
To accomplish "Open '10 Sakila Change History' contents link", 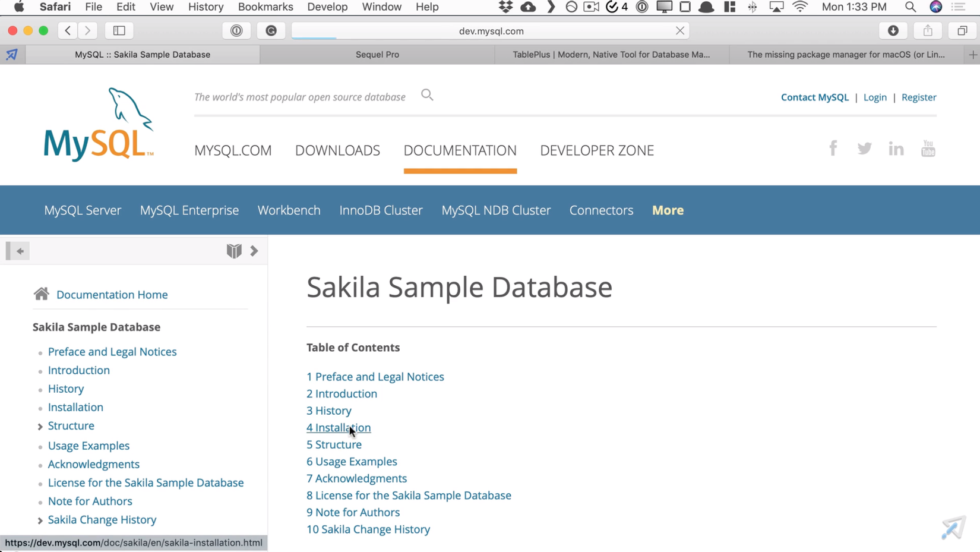I will [x=368, y=529].
